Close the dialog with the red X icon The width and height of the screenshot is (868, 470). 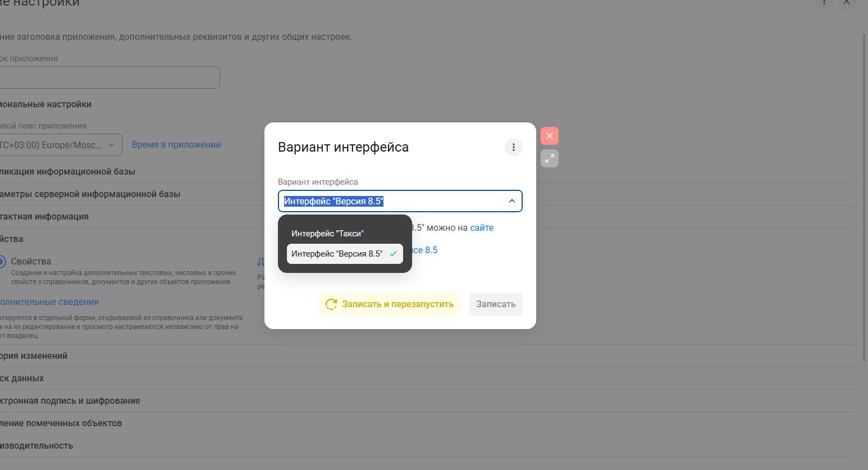pyautogui.click(x=550, y=136)
